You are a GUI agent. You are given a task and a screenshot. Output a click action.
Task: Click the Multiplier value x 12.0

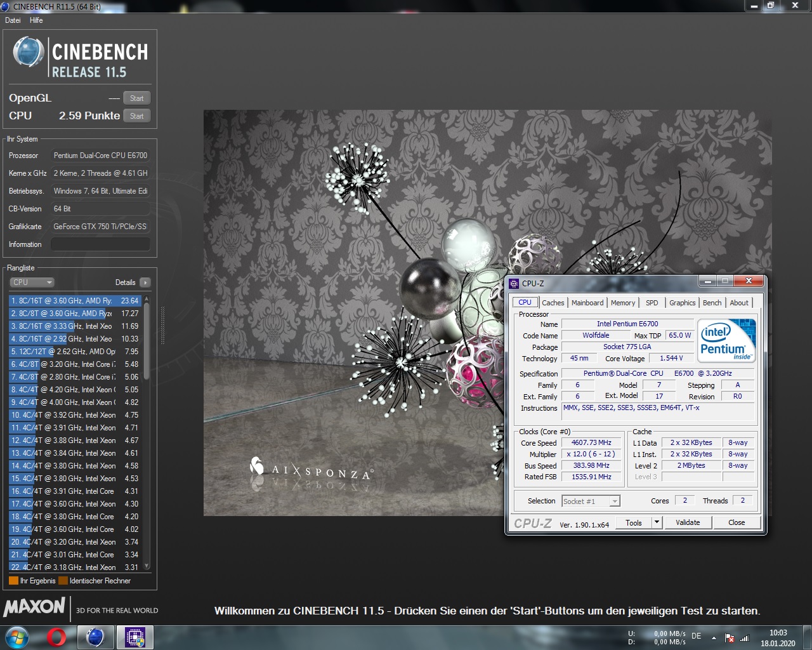591,454
